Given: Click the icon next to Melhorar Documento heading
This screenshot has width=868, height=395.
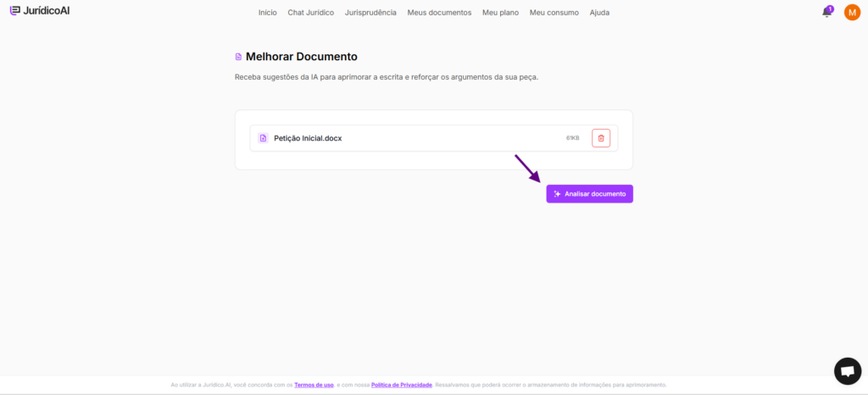Looking at the screenshot, I should pos(238,57).
